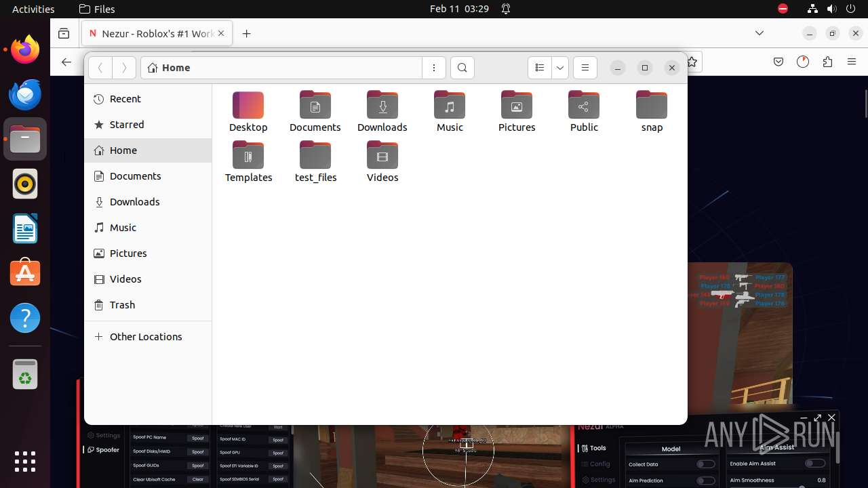Show Applications grid in the dock
The height and width of the screenshot is (488, 868).
point(25,462)
